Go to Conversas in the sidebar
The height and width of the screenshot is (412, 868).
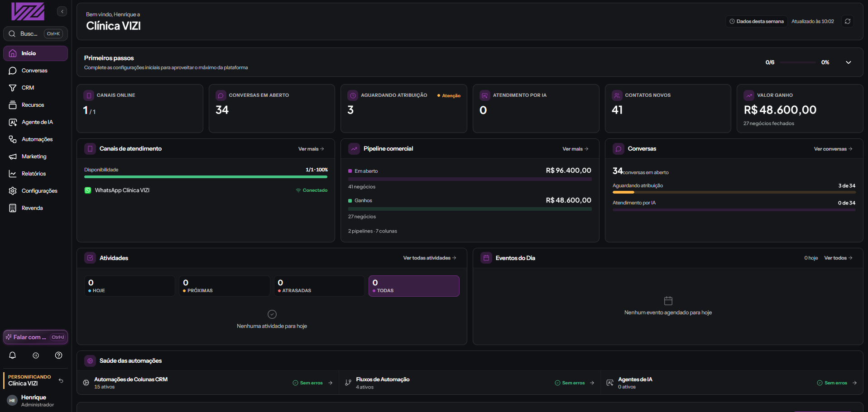(x=35, y=71)
